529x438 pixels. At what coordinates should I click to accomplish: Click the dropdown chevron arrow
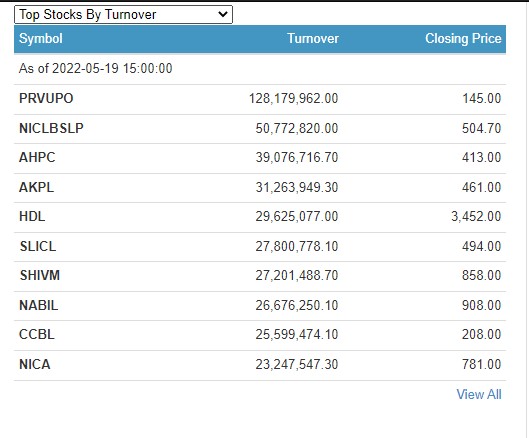(223, 15)
